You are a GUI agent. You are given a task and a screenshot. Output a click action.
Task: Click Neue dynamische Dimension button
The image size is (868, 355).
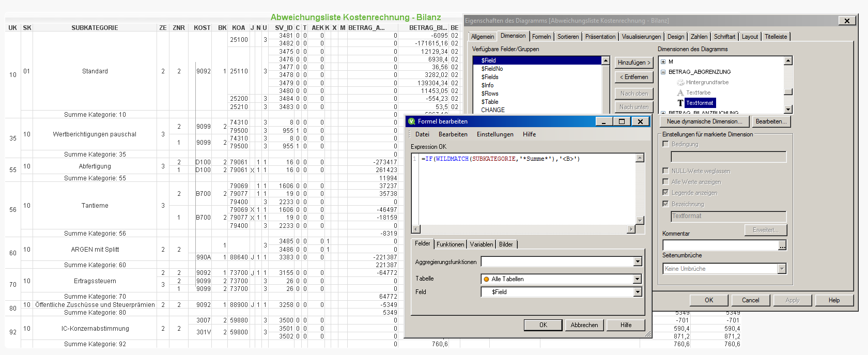tap(704, 121)
